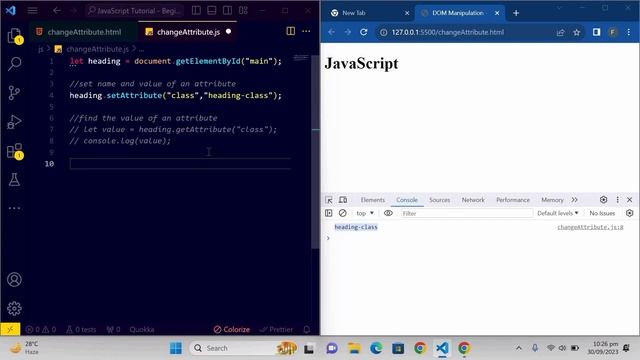Open the DevTools Console tab
The image size is (640, 360).
coord(407,200)
